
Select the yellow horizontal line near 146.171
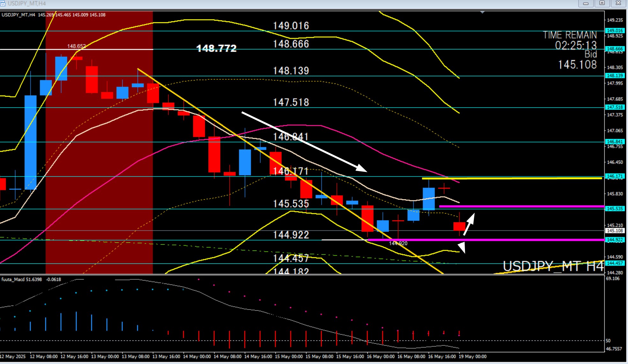point(512,178)
